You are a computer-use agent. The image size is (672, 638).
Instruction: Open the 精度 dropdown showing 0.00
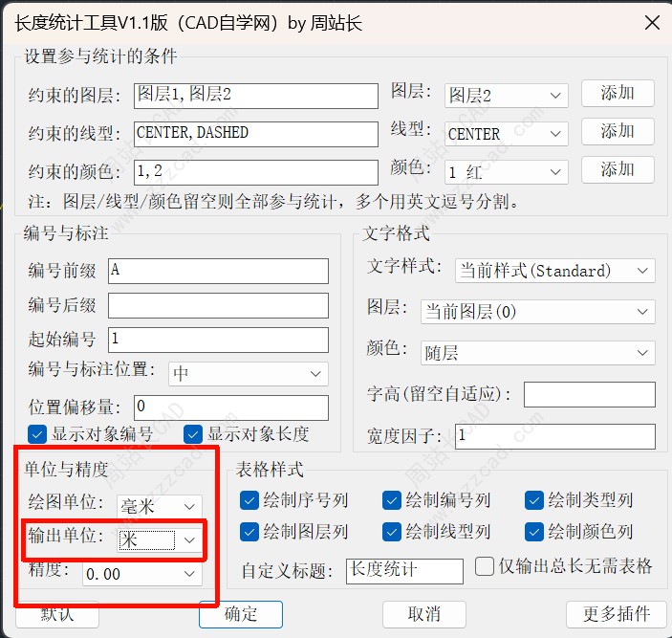point(141,574)
